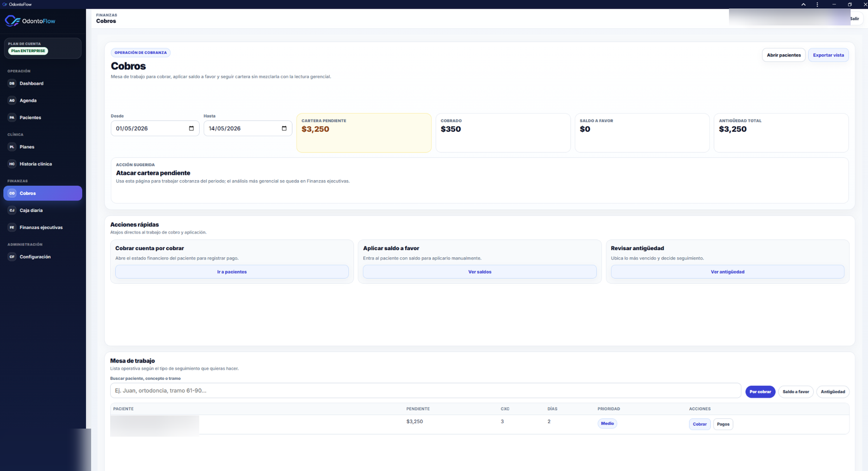The height and width of the screenshot is (471, 868).
Task: Open Historia clínica in sidebar
Action: point(43,164)
